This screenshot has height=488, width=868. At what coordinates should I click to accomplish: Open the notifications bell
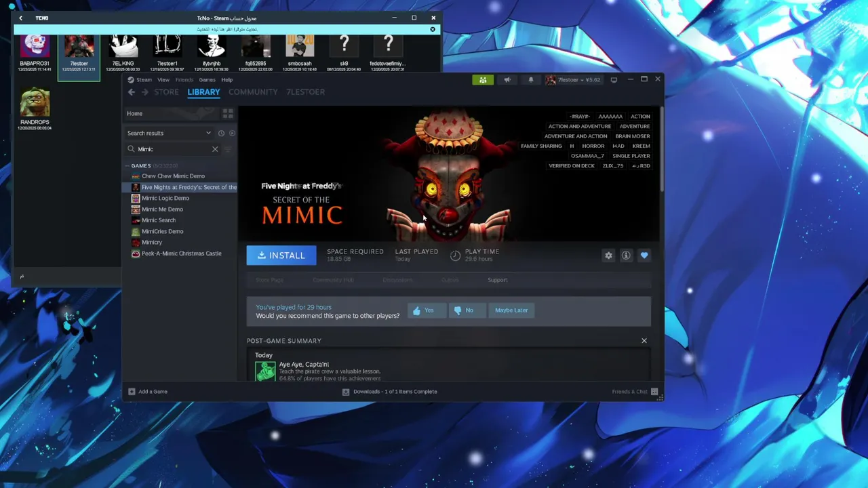531,80
